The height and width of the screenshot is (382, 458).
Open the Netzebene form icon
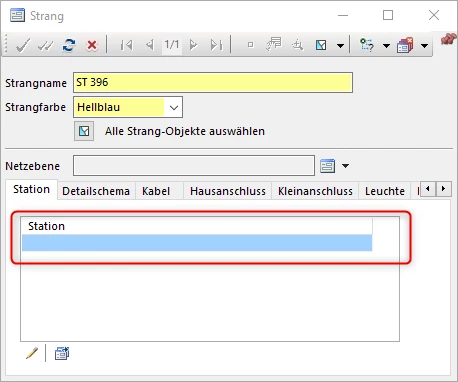pyautogui.click(x=327, y=166)
